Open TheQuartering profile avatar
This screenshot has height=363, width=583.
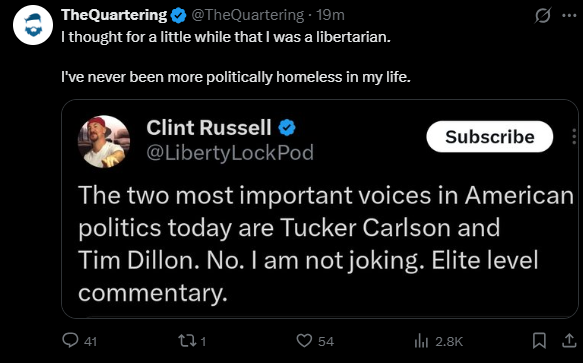(x=33, y=25)
